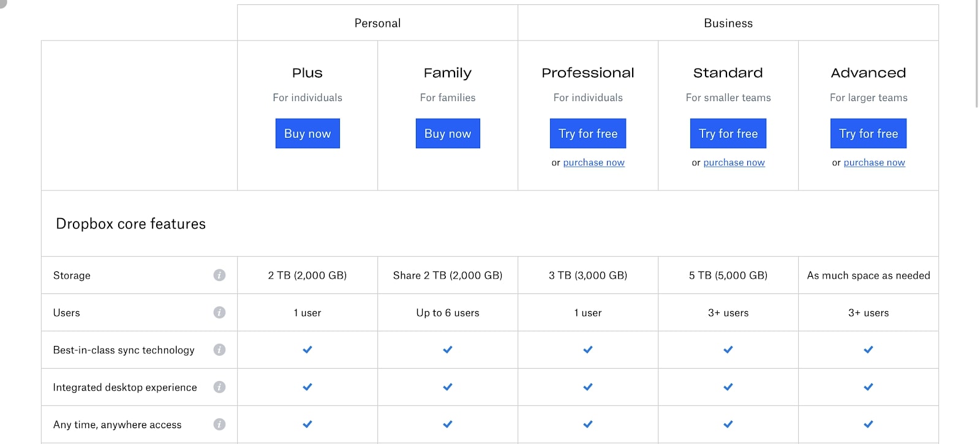Click Standard checkmark in Integrated desktop experience row
The width and height of the screenshot is (980, 444).
tap(728, 387)
